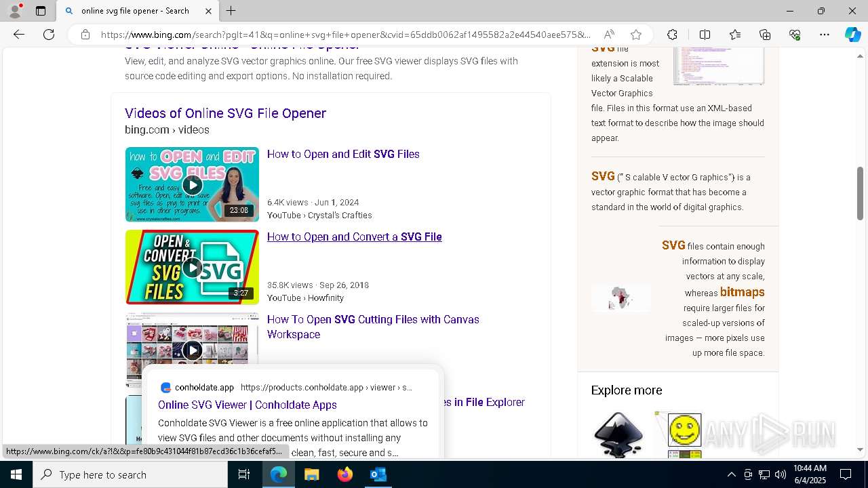Click the address bar URL field
The height and width of the screenshot is (488, 868).
(x=346, y=35)
